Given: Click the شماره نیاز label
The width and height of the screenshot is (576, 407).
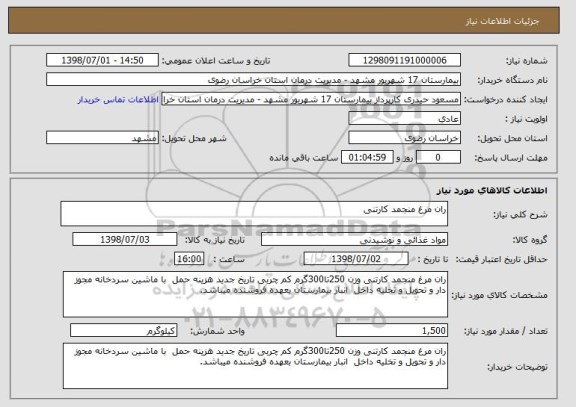Looking at the screenshot, I should 527,61.
